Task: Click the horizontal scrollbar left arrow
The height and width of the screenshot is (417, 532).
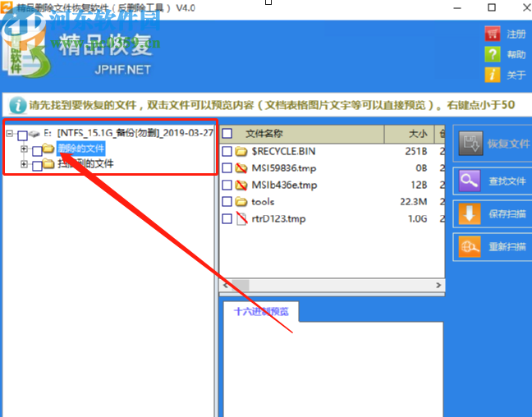Action: tap(226, 286)
